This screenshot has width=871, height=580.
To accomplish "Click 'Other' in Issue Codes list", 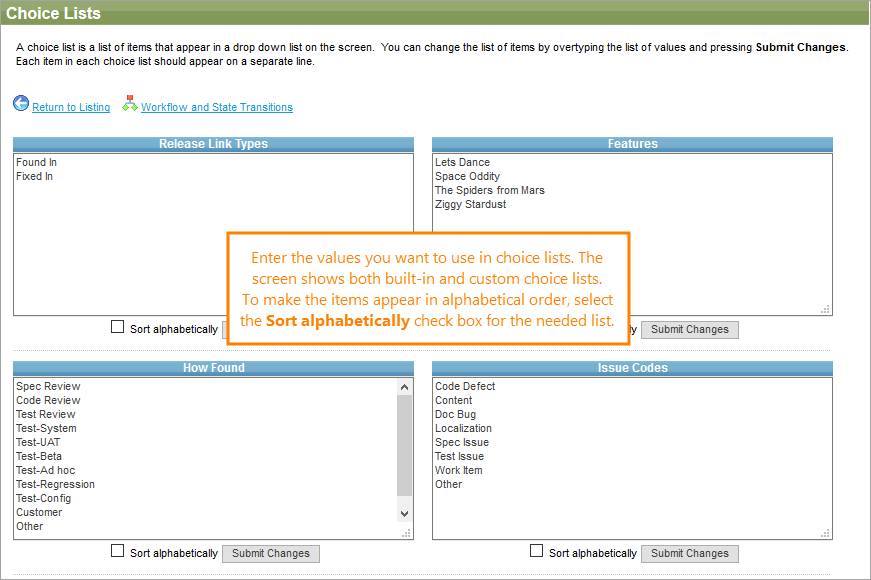I will point(448,484).
